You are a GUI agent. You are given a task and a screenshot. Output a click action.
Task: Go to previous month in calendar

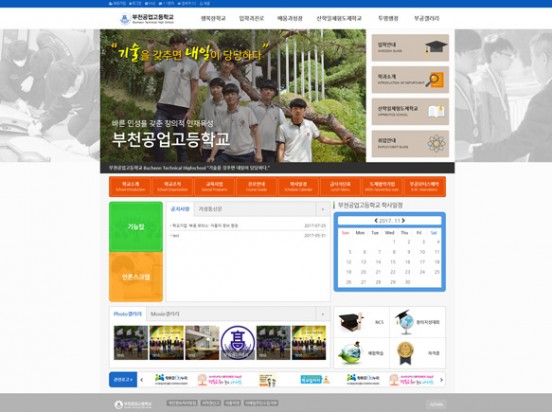(x=376, y=221)
